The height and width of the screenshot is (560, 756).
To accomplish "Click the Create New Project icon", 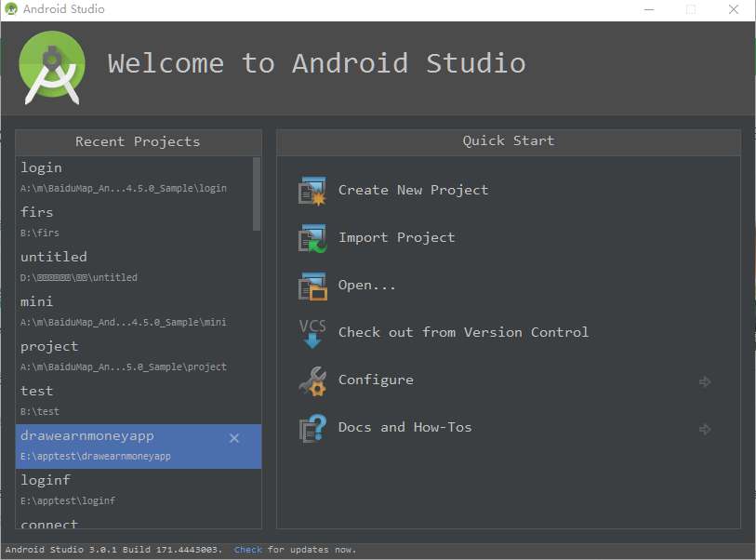I will pos(312,191).
